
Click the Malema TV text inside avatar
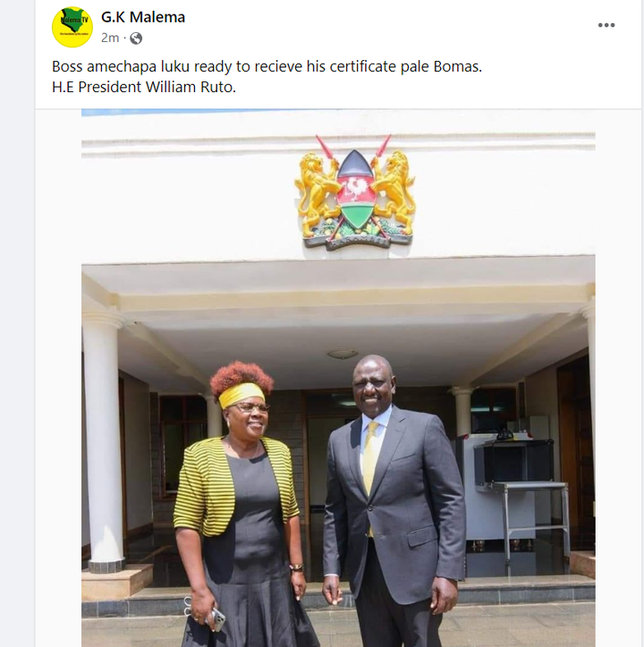pyautogui.click(x=74, y=20)
